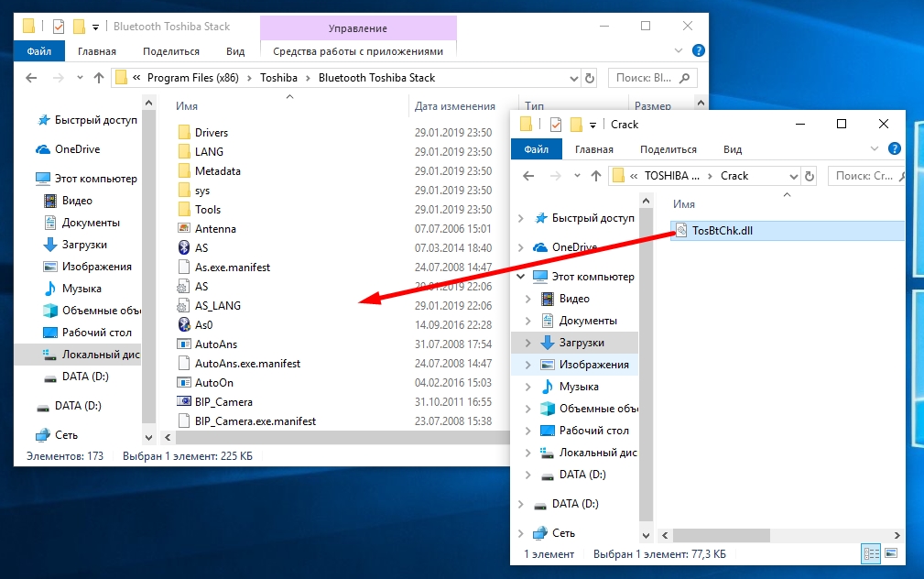The height and width of the screenshot is (579, 924).
Task: Click the refresh button in Crack window
Action: (x=810, y=176)
